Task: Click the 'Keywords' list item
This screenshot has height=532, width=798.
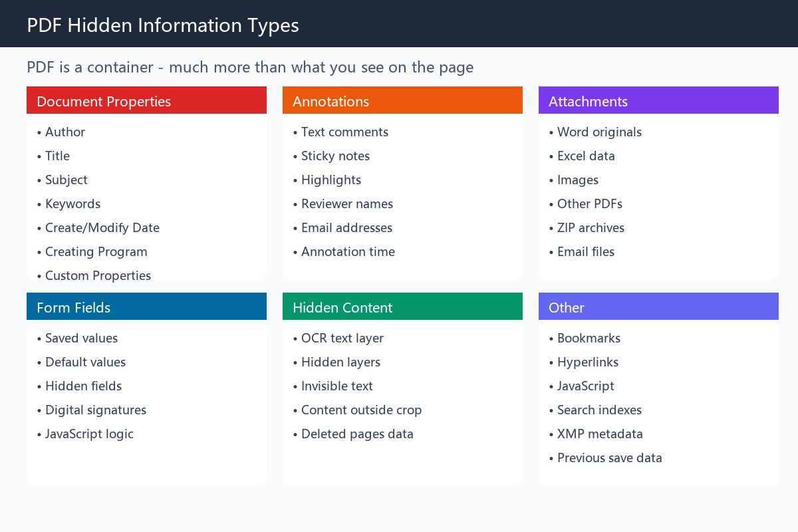Action: tap(68, 203)
